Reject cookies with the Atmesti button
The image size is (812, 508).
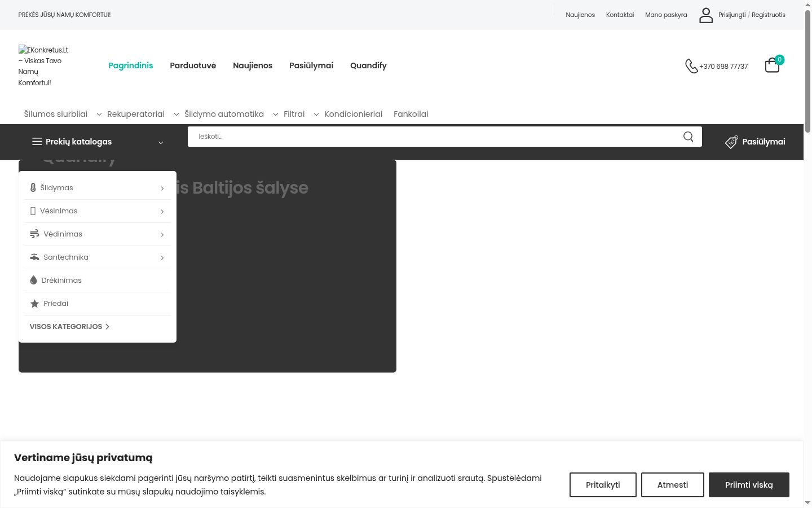point(673,485)
